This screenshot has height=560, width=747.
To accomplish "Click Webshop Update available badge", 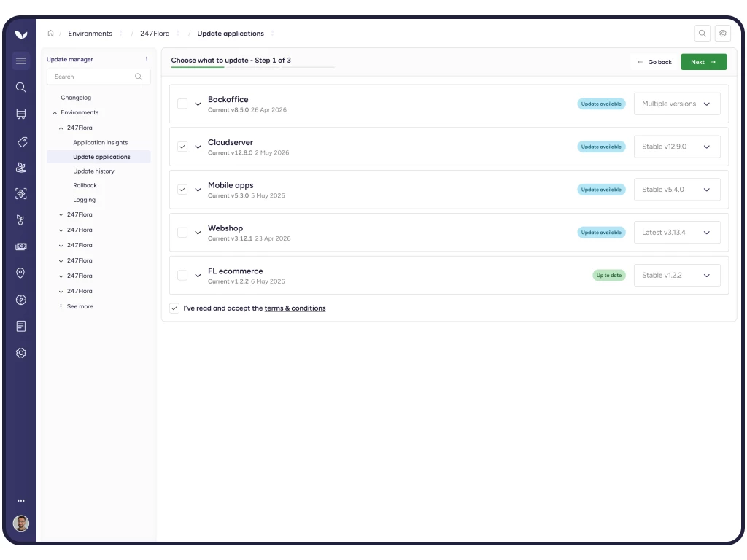I will tap(601, 233).
